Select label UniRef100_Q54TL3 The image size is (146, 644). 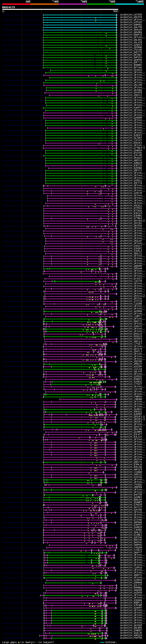point(131,351)
